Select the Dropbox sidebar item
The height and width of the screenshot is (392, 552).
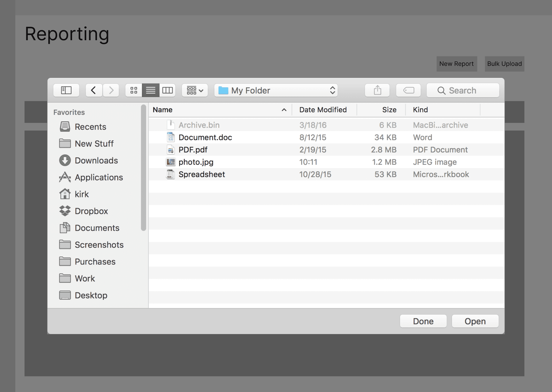pos(91,211)
